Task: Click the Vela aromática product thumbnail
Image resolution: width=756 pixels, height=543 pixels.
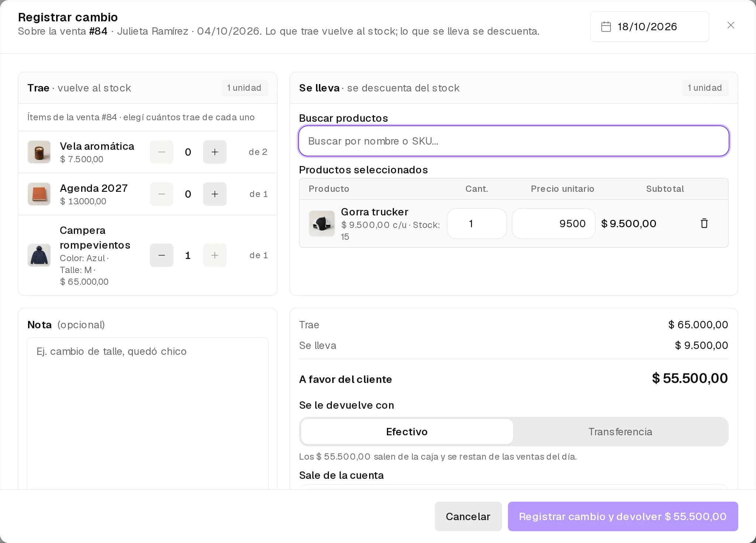Action: point(39,152)
